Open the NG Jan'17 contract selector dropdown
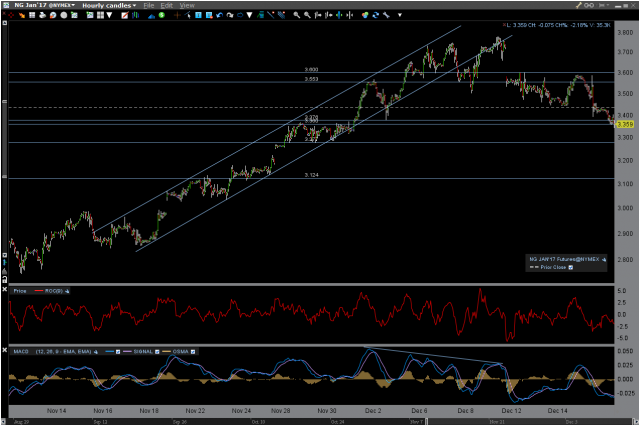This screenshot has width=640, height=426. click(x=44, y=5)
